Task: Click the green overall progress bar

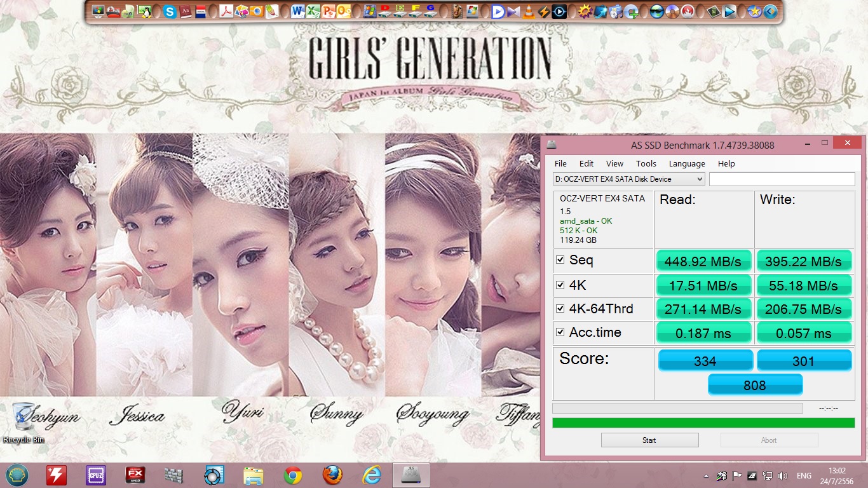Action: tap(703, 423)
